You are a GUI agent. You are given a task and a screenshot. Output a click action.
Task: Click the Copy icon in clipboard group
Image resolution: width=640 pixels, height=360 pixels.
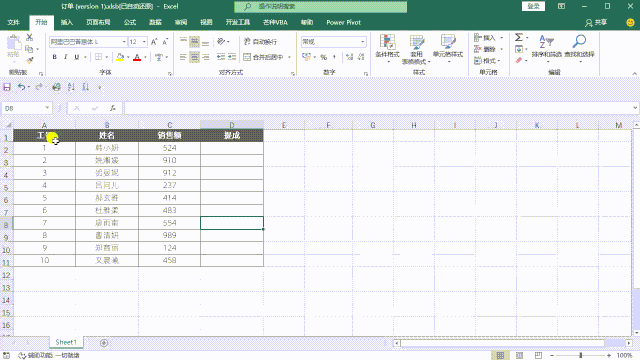pyautogui.click(x=29, y=49)
